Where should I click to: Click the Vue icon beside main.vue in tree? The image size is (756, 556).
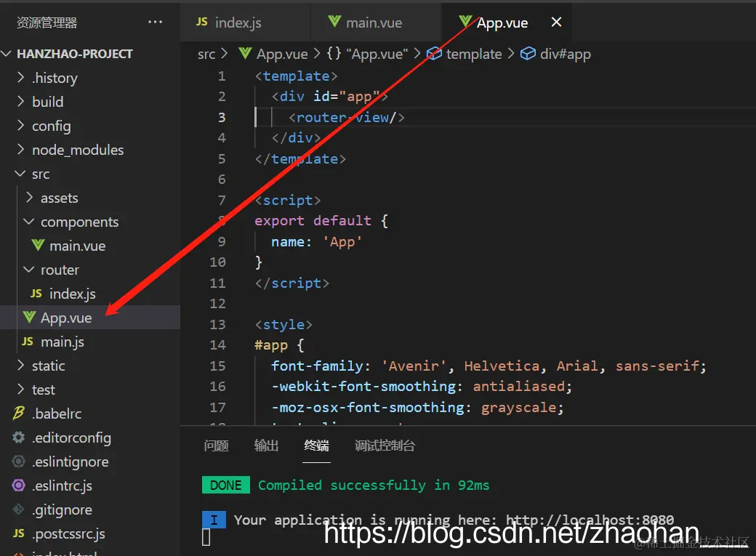click(x=38, y=246)
